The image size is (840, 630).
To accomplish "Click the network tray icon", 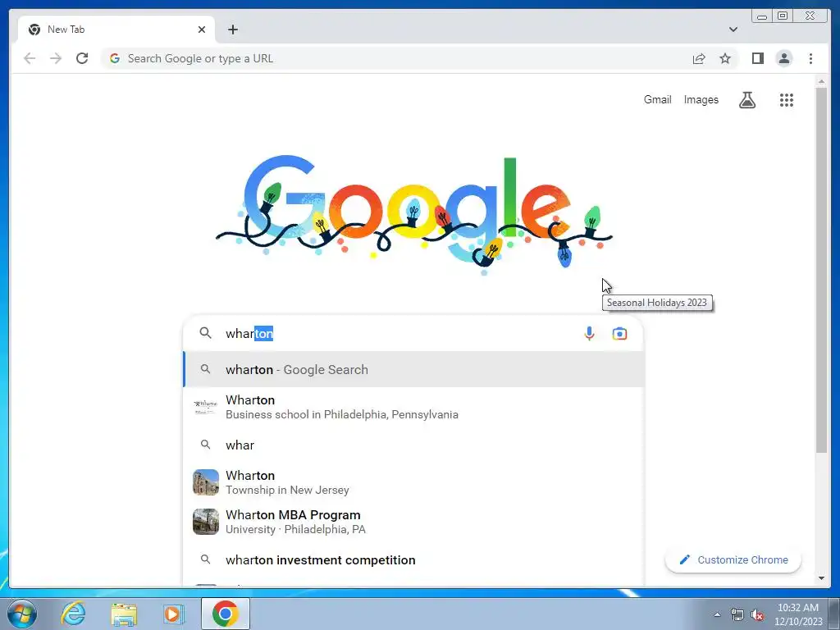I will point(737,614).
